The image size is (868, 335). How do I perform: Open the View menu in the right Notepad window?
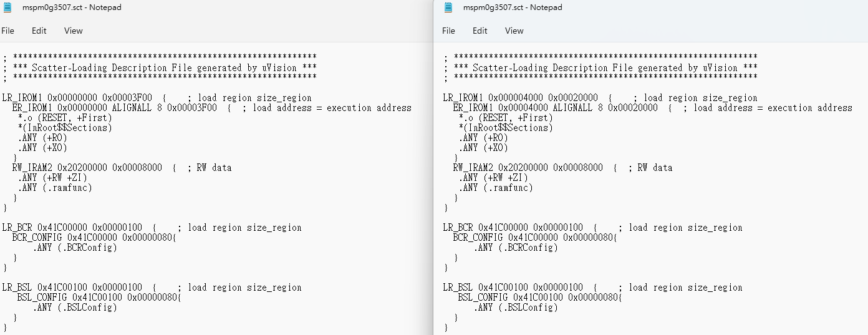pyautogui.click(x=514, y=31)
